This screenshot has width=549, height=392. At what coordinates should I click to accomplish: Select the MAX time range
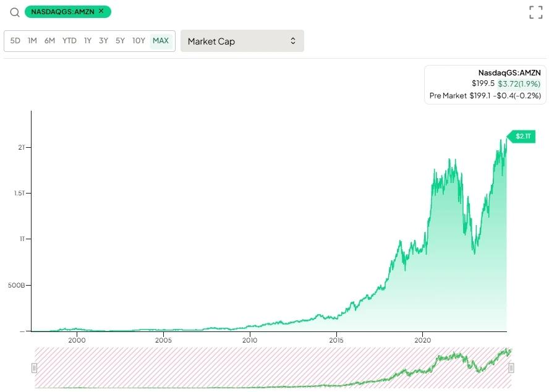pyautogui.click(x=161, y=41)
